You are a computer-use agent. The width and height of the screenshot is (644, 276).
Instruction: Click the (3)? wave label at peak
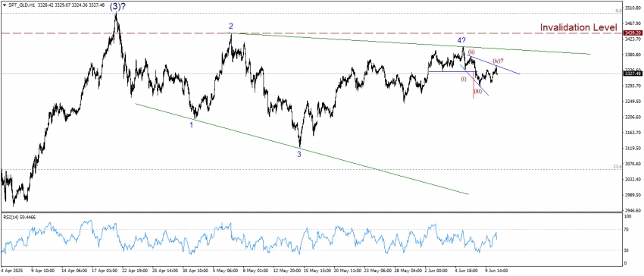(117, 7)
